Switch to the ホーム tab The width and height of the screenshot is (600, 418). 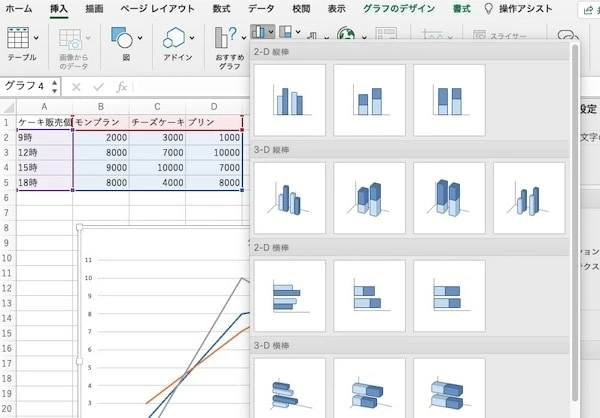[x=19, y=8]
